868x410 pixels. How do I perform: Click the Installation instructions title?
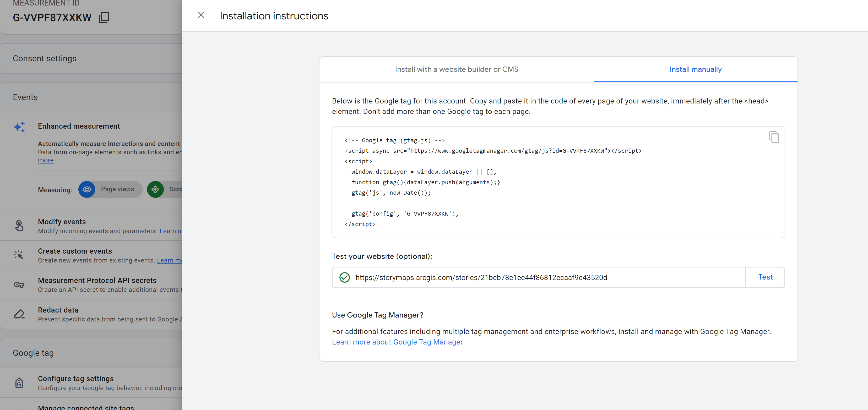pyautogui.click(x=274, y=16)
